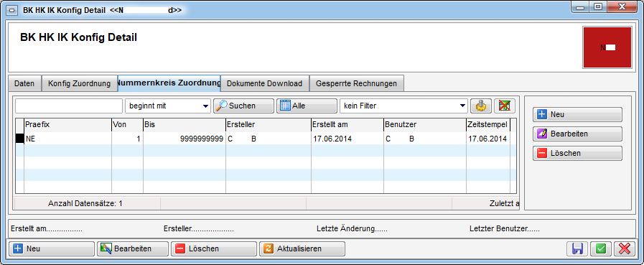Click the red X cancel icon
Screen dimensions: 644x265
pyautogui.click(x=625, y=249)
